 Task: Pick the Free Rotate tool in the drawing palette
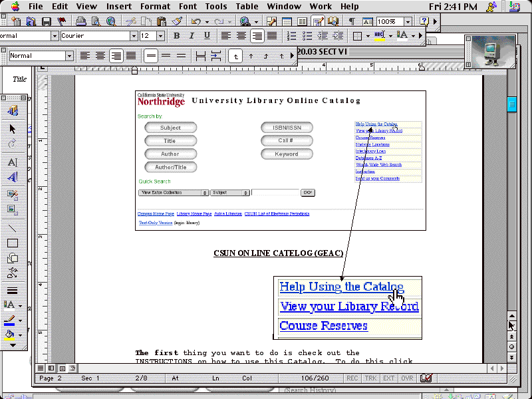tap(13, 144)
